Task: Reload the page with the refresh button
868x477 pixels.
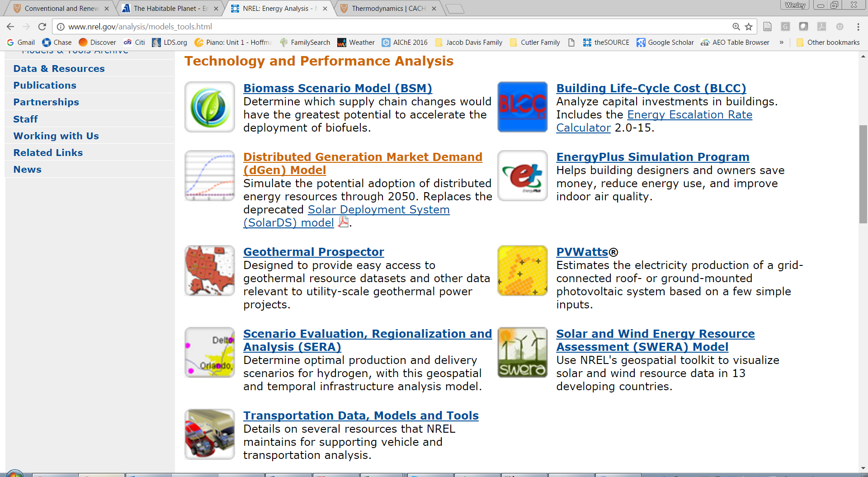Action: (42, 27)
